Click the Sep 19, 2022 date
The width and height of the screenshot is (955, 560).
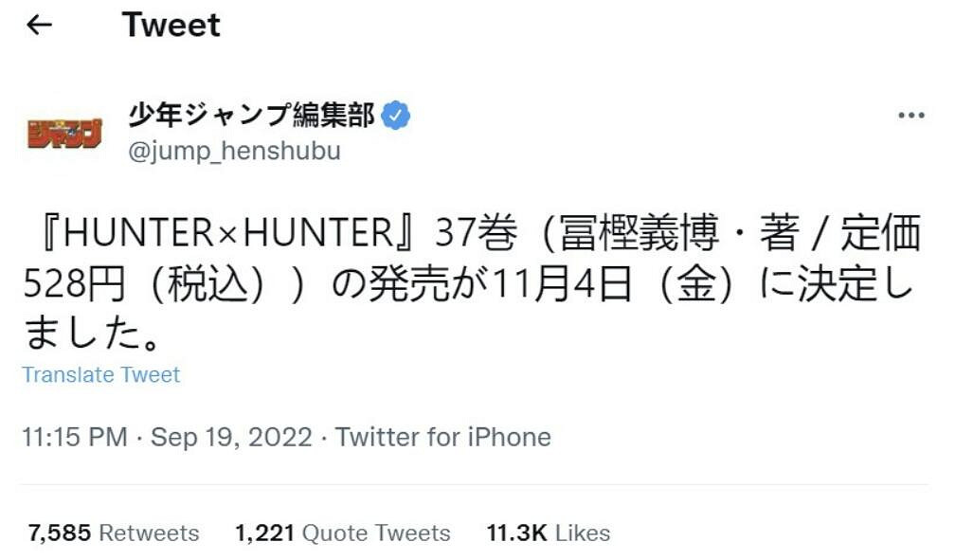point(231,437)
